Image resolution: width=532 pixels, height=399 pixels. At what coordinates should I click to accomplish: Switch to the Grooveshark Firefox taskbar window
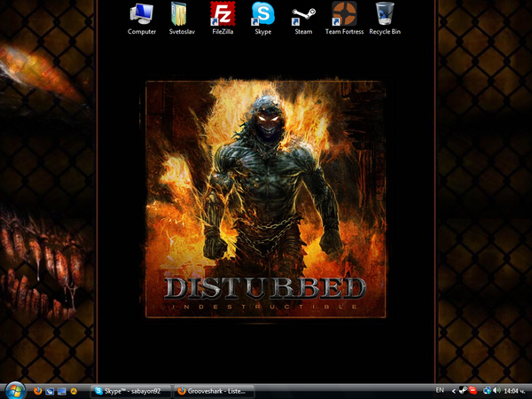[214, 391]
